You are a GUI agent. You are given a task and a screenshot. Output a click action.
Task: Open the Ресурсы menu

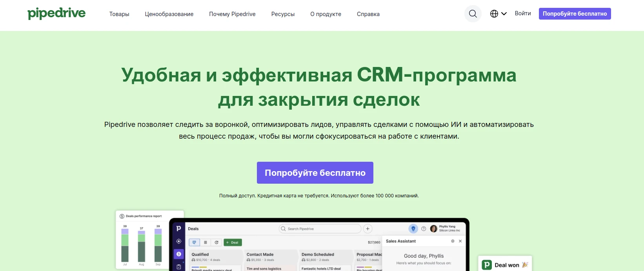[283, 14]
